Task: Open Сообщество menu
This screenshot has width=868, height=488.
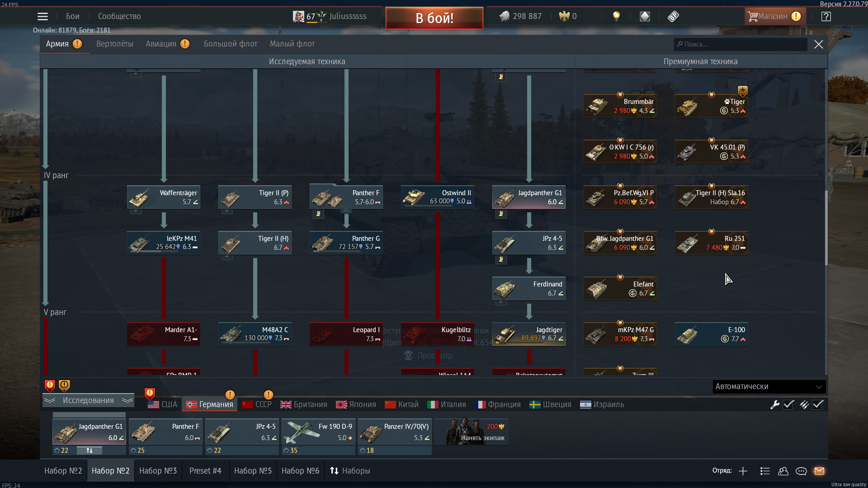Action: 119,16
